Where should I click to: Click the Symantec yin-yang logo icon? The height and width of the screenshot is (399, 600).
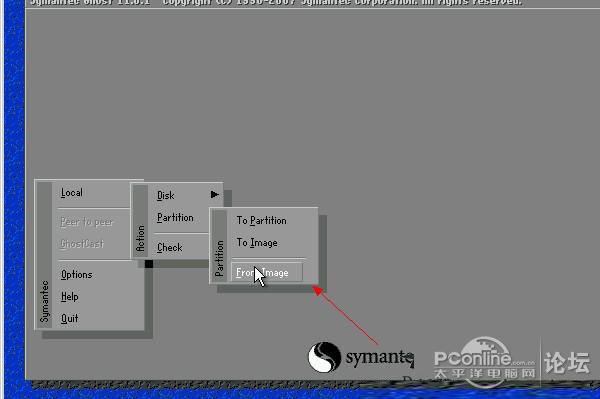(x=324, y=357)
